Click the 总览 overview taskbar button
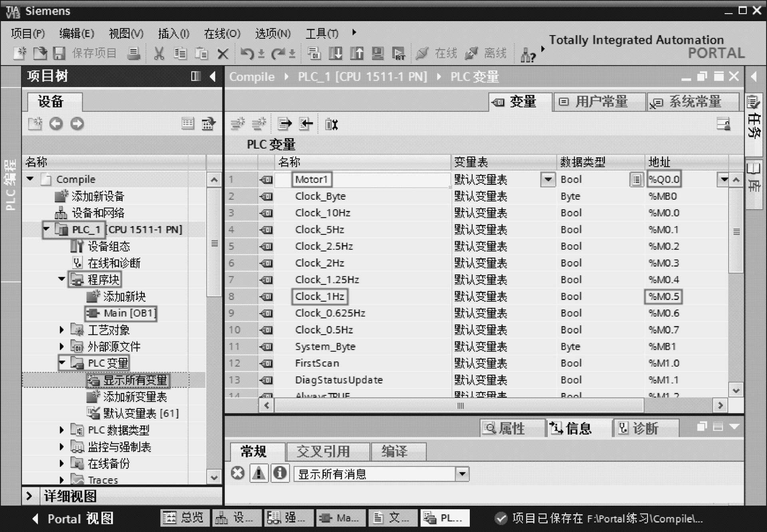Screen dimensions: 767x532 (185, 518)
